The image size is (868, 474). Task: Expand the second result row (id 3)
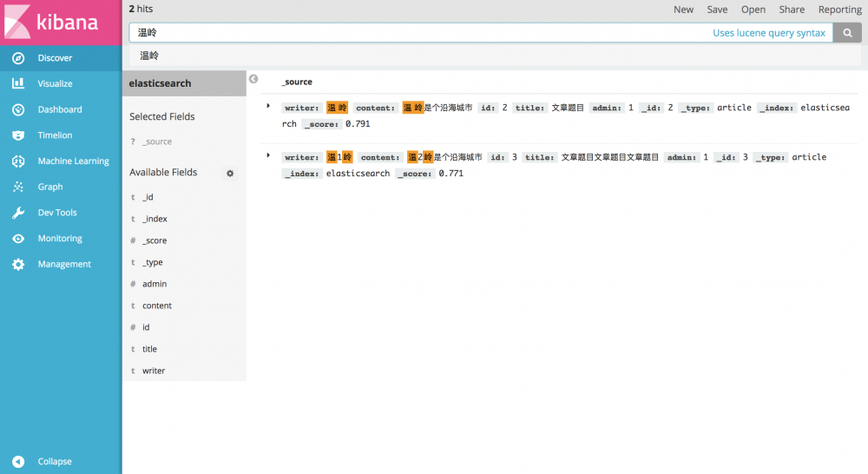268,155
